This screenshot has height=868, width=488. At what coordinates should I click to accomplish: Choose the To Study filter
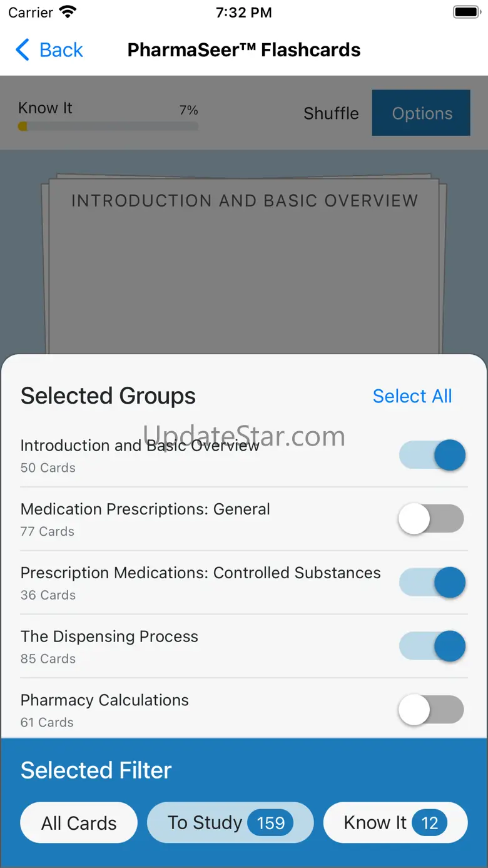(205, 823)
